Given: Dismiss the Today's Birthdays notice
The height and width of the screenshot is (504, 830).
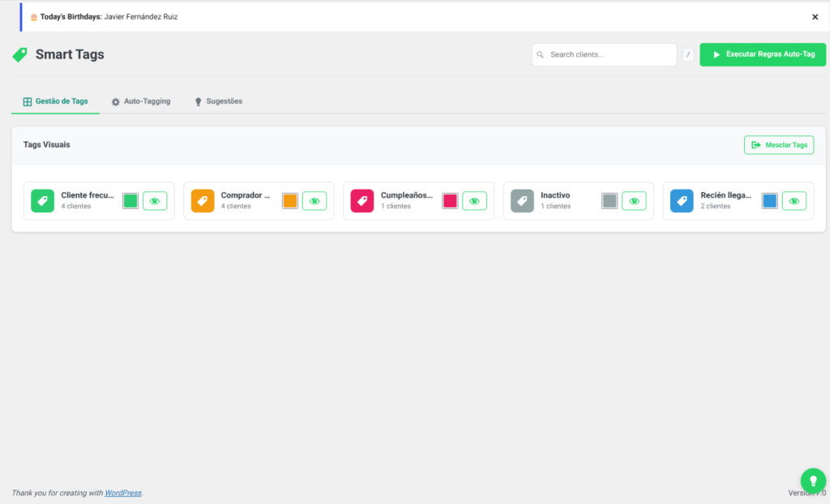Looking at the screenshot, I should (815, 17).
